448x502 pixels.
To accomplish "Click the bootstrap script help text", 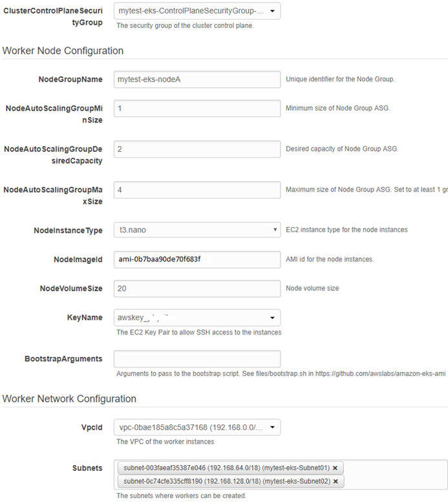I will (281, 373).
